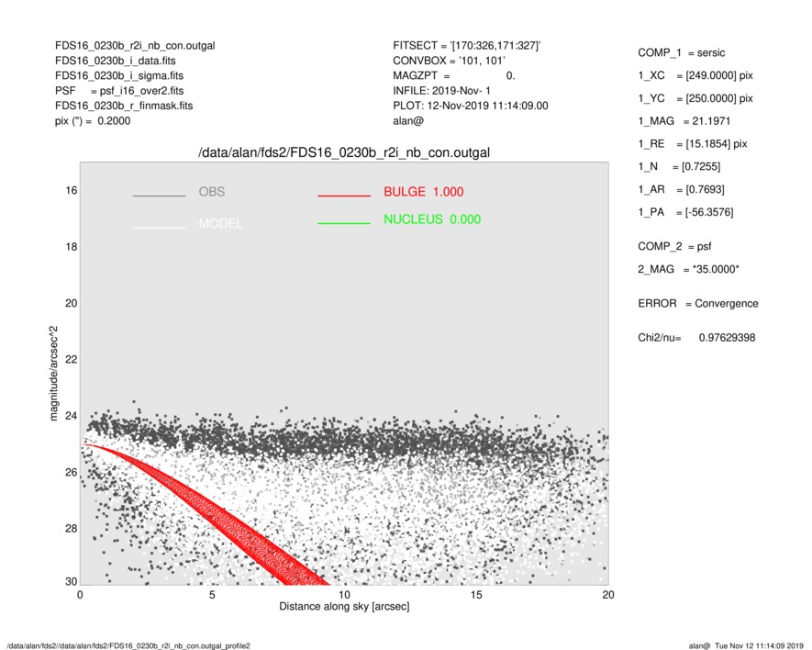Image resolution: width=812 pixels, height=650 pixels.
Task: Click COMP_2 = psf parameter
Action: 674,247
